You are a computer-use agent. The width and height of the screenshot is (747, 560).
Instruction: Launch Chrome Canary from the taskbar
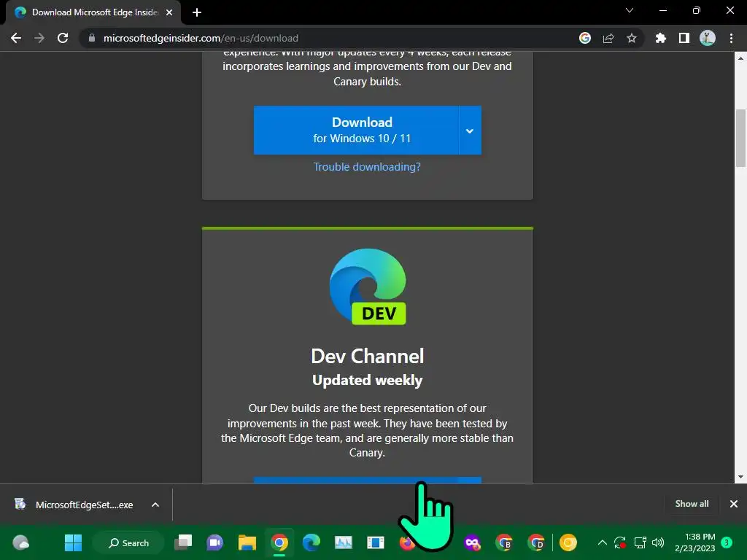coord(568,542)
